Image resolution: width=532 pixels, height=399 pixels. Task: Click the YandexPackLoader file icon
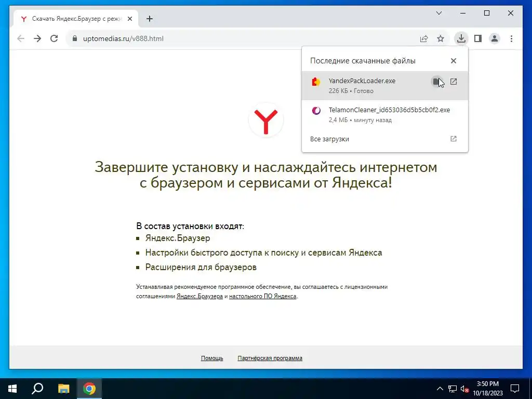click(x=316, y=82)
